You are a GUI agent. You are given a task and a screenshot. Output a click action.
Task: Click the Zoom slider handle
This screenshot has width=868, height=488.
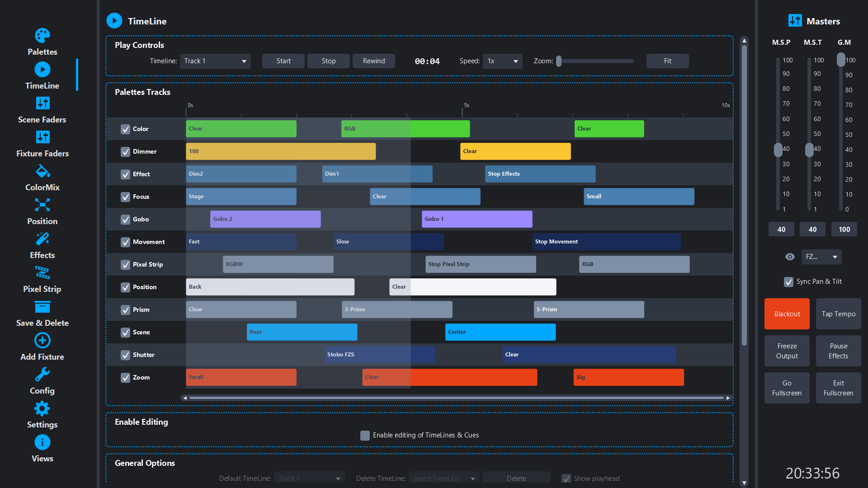click(x=559, y=61)
